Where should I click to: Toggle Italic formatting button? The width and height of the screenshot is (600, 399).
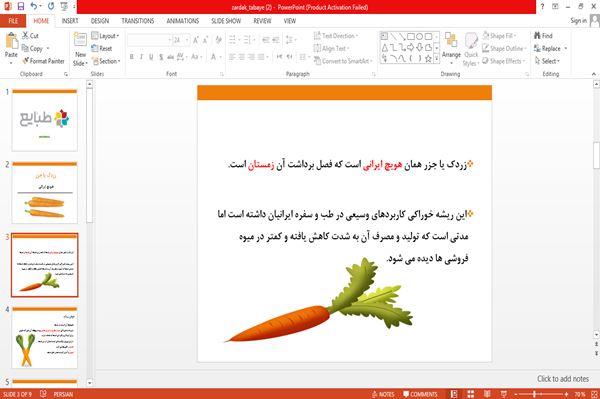click(141, 57)
